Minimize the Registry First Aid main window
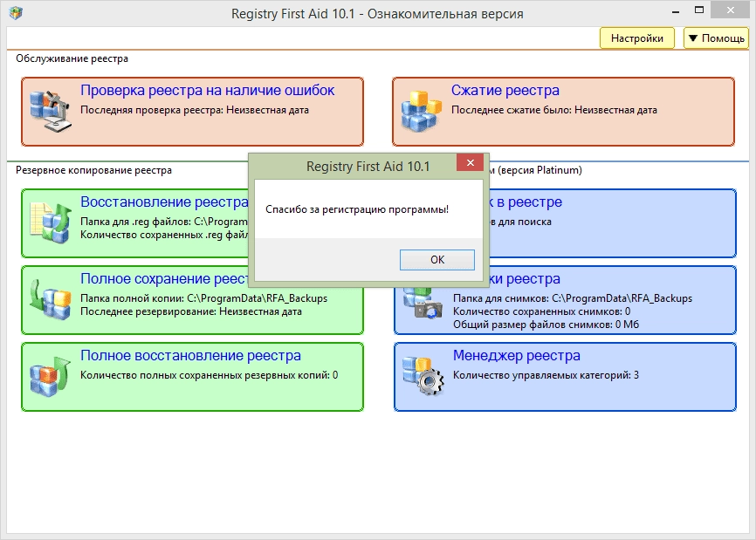This screenshot has height=540, width=756. coord(676,10)
